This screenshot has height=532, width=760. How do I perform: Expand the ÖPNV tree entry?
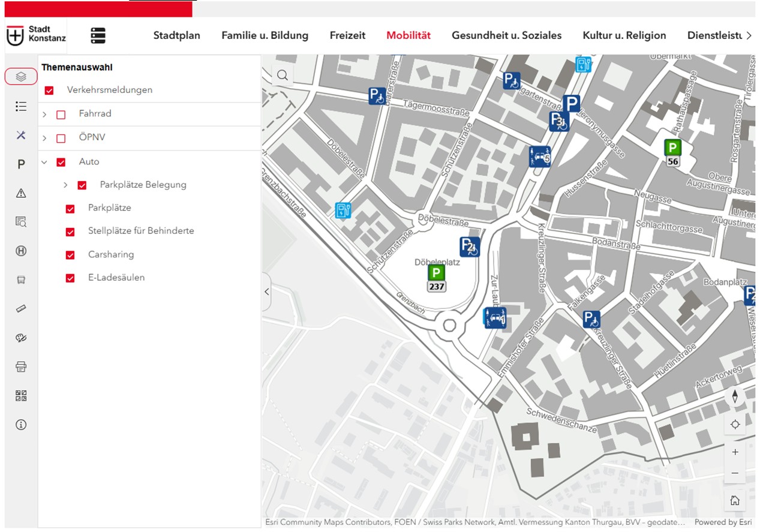coord(43,137)
